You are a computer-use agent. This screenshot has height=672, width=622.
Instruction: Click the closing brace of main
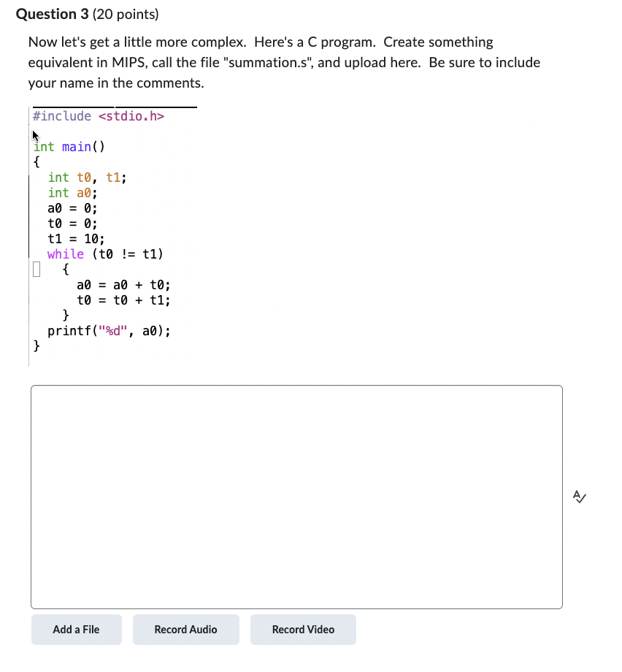point(37,346)
